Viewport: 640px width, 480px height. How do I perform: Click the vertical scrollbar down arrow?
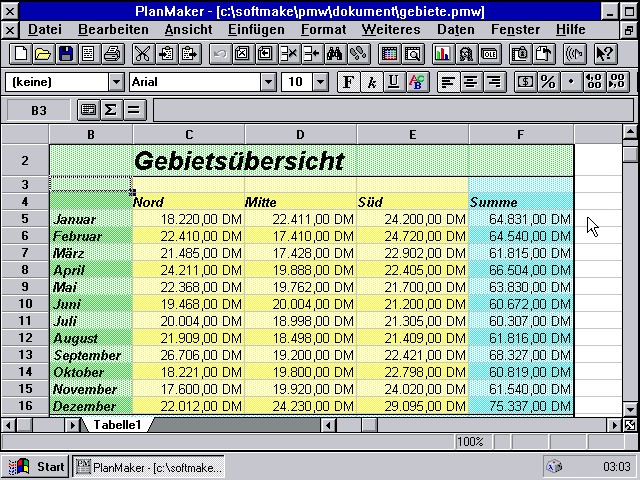pyautogui.click(x=630, y=409)
